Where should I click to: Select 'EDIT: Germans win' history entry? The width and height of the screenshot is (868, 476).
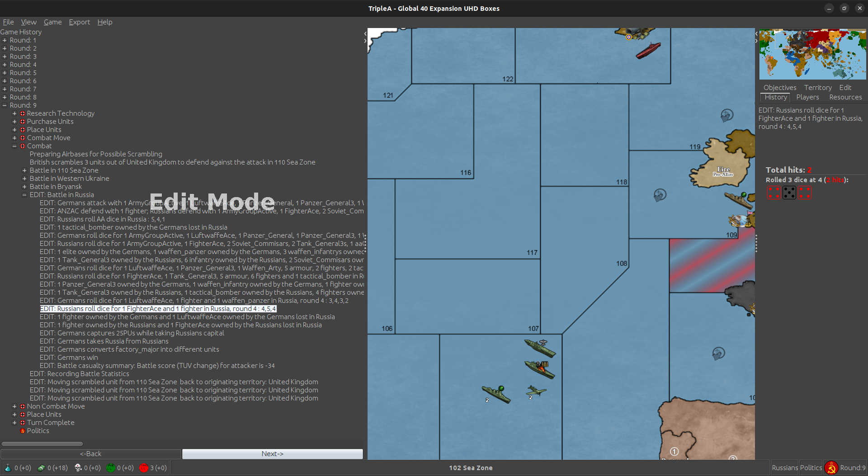(69, 358)
